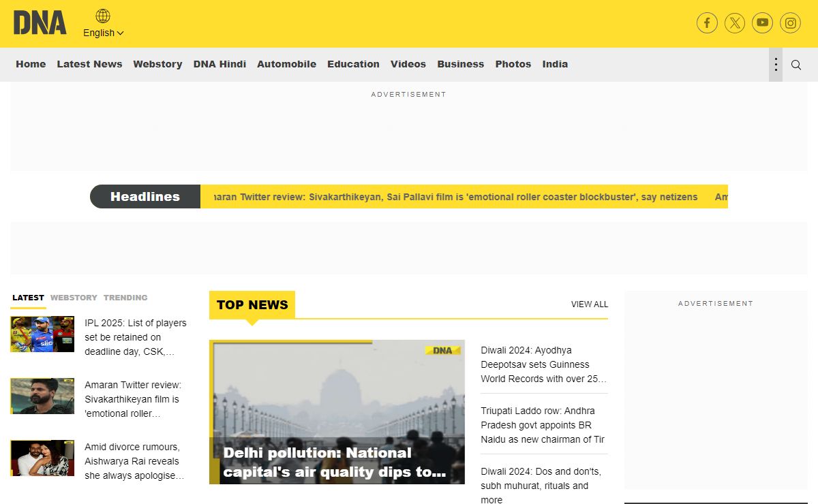Select the LATEST sidebar tab

click(x=28, y=298)
